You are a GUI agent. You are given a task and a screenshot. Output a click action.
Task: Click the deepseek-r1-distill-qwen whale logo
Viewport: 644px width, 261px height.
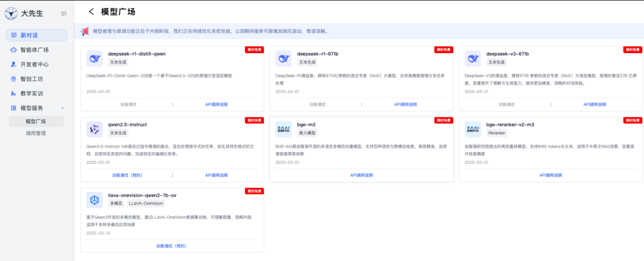click(x=94, y=58)
